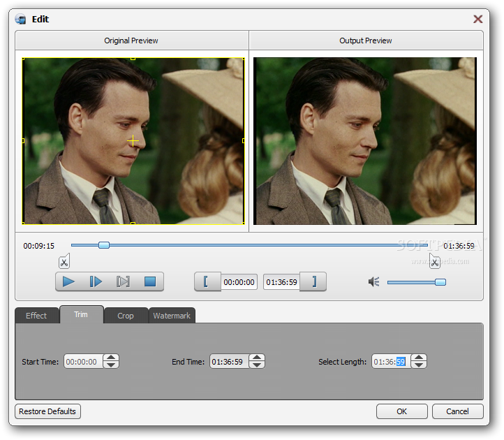504x440 pixels.
Task: Confirm edits with the OK button
Action: (402, 411)
